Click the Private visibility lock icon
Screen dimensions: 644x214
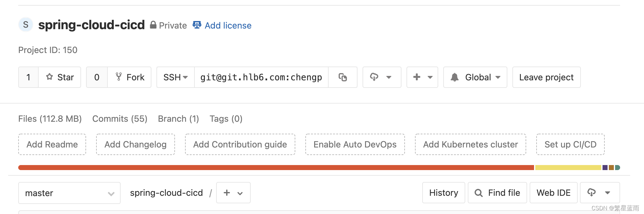pyautogui.click(x=153, y=25)
